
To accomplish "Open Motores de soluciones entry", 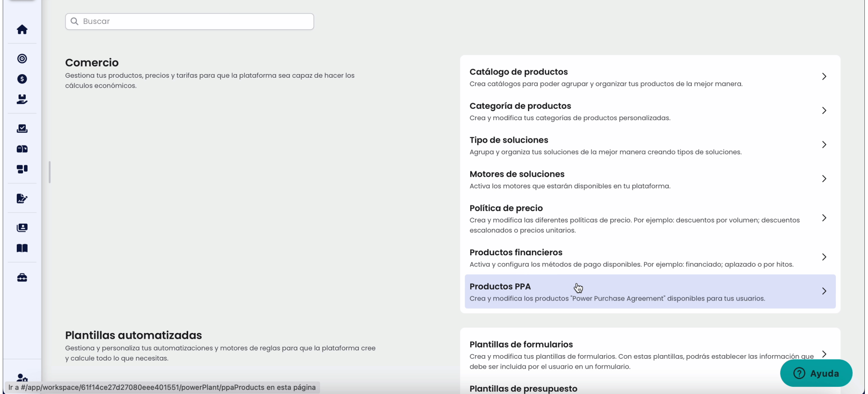I will [650, 179].
